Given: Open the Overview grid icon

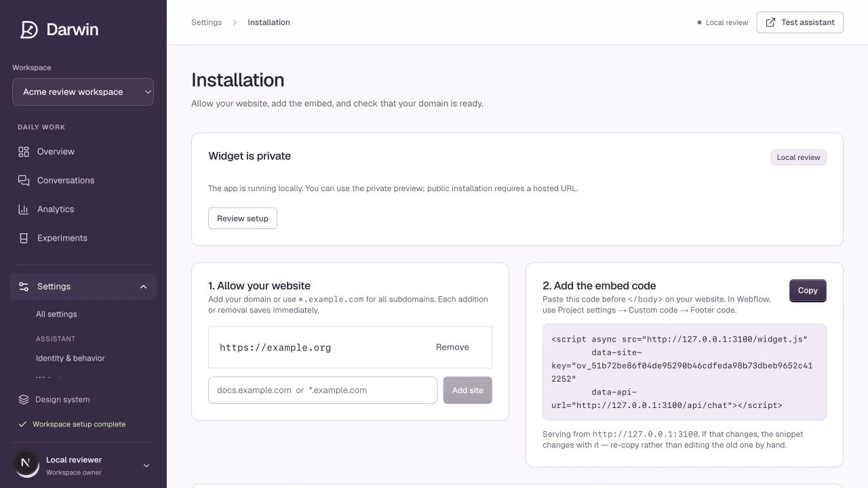Looking at the screenshot, I should pos(24,152).
